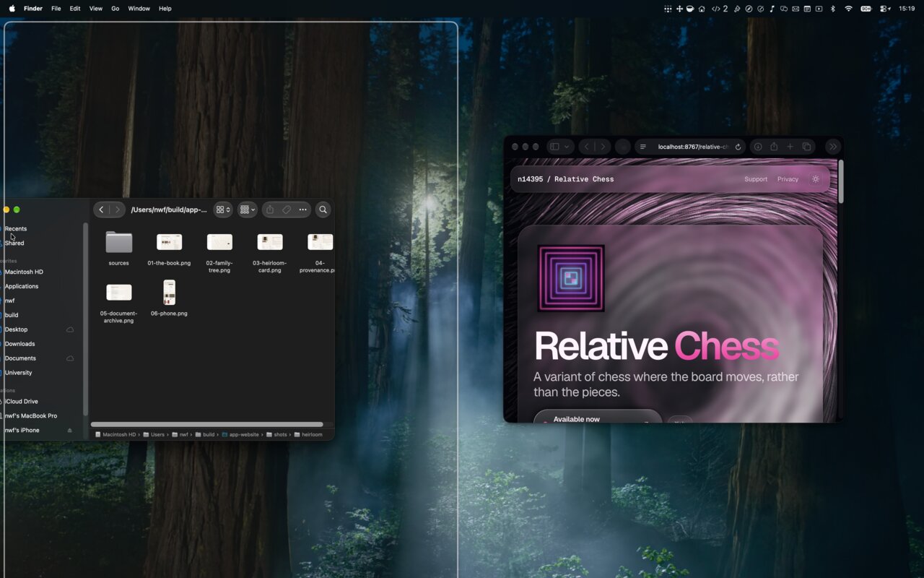Click the Finder tag icon

point(287,210)
